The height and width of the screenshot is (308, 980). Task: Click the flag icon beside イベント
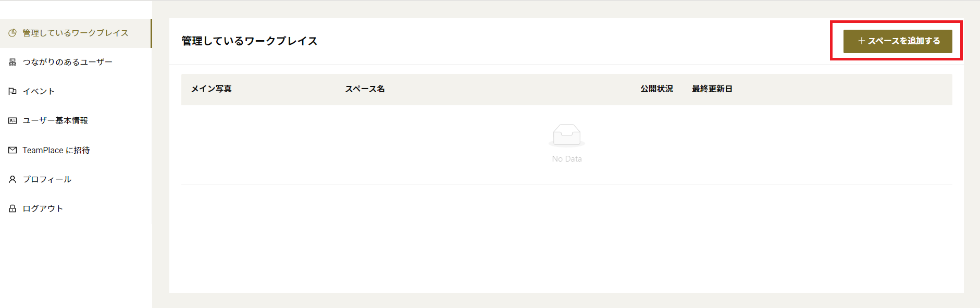tap(13, 91)
